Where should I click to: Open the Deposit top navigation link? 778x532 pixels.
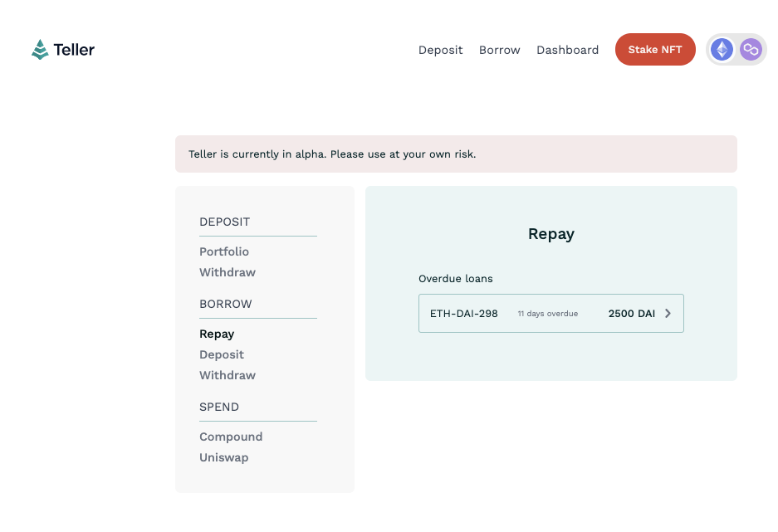click(440, 50)
